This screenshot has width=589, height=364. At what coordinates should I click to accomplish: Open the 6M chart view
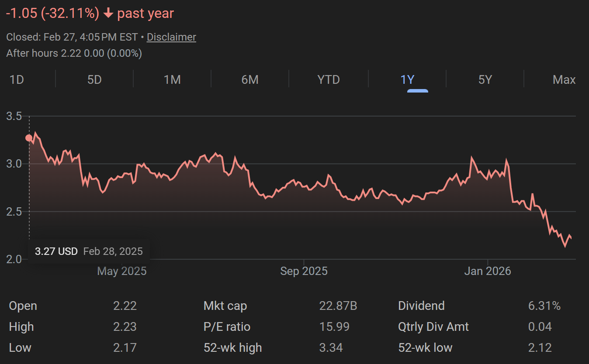(250, 80)
